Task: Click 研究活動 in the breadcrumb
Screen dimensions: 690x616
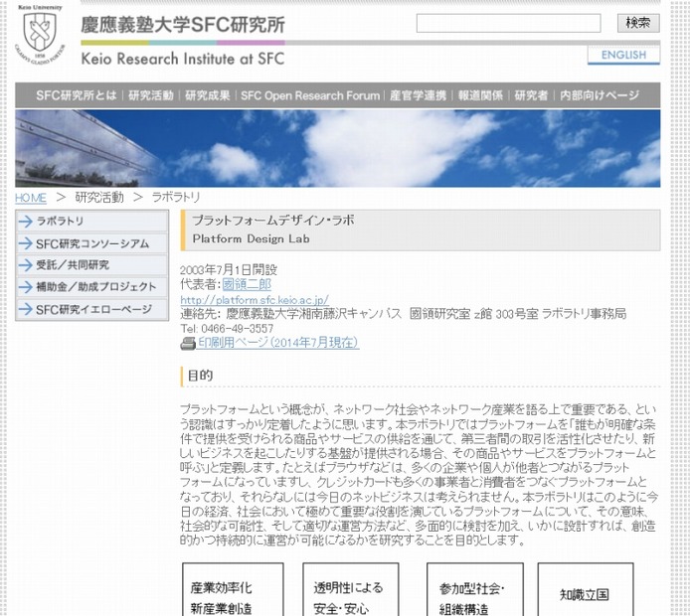Action: (x=99, y=198)
